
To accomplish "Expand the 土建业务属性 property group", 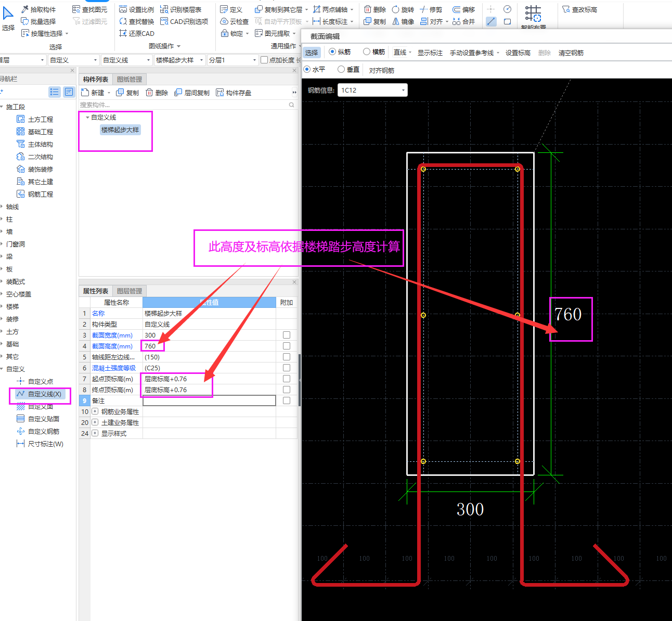I will (95, 422).
